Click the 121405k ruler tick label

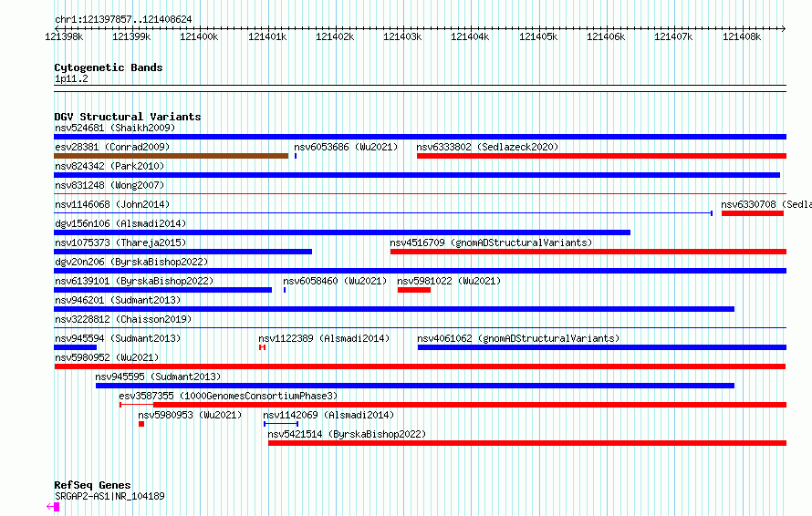[538, 36]
